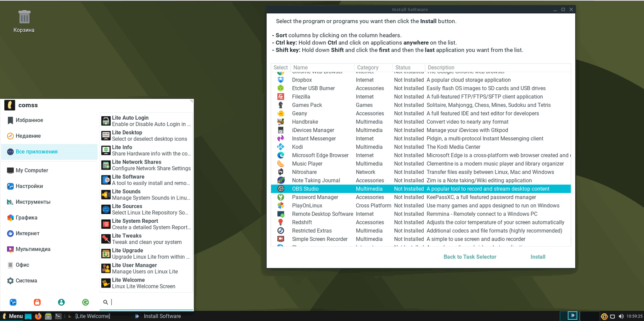Open the Мультимедиа category

[x=50, y=249]
